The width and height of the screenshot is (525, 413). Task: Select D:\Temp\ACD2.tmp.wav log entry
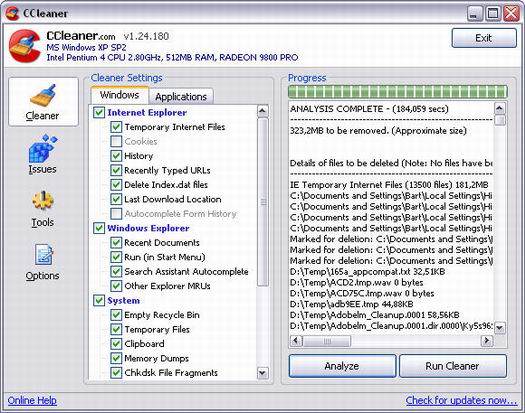coord(357,282)
